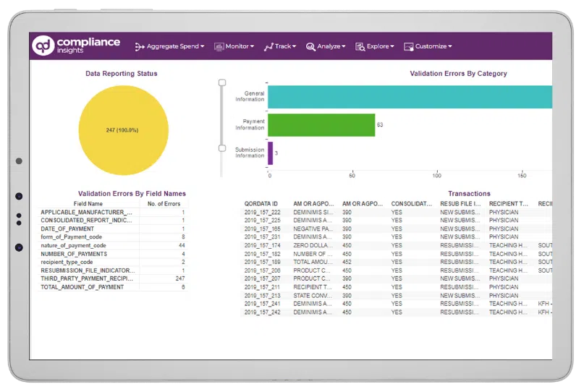Select the green Payment Information bar
Image resolution: width=584 pixels, height=392 pixels.
[x=321, y=125]
